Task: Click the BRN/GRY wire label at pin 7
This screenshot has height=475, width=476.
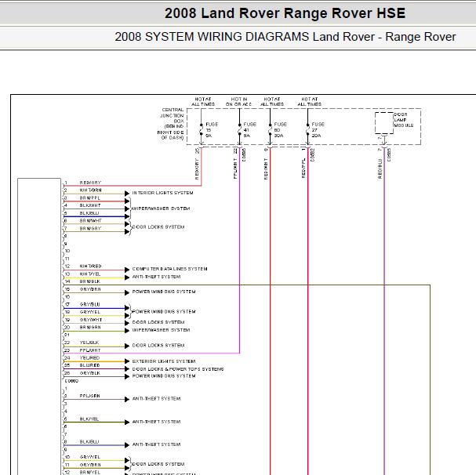Action: click(x=90, y=229)
